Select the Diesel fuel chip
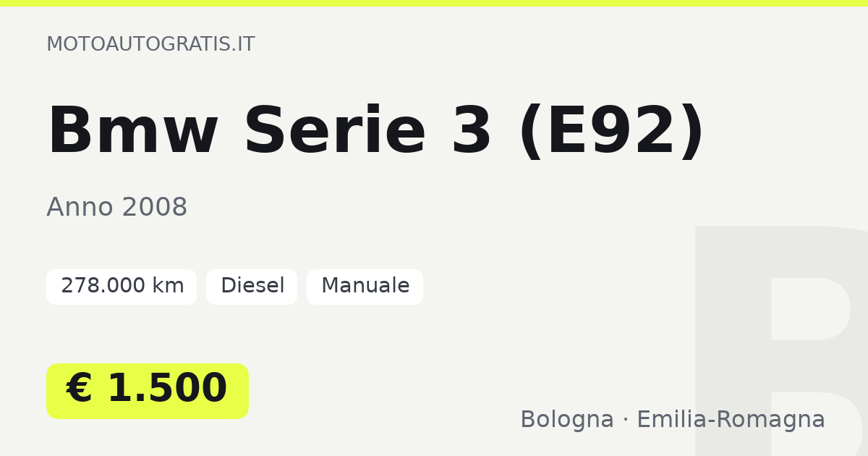 252,287
